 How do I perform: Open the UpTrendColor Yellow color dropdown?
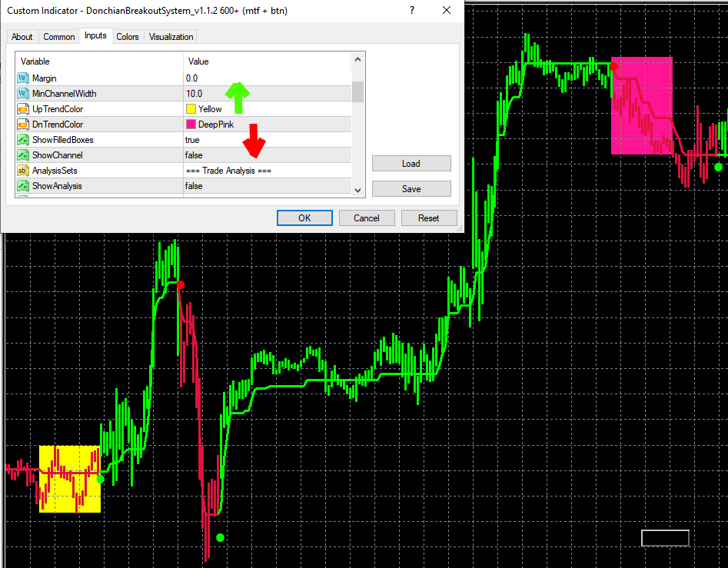[x=268, y=109]
